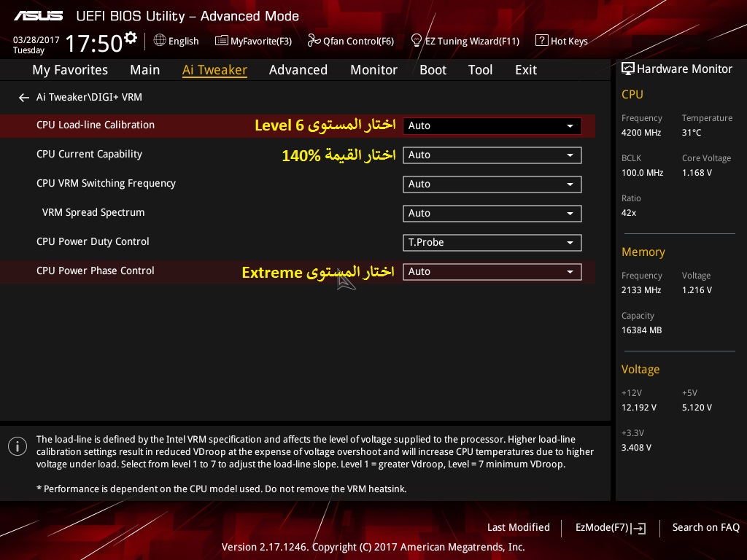Viewport: 747px width, 560px height.
Task: Click the back arrow beside Ai Tweaker\DIGI+ VRM
Action: (x=24, y=98)
